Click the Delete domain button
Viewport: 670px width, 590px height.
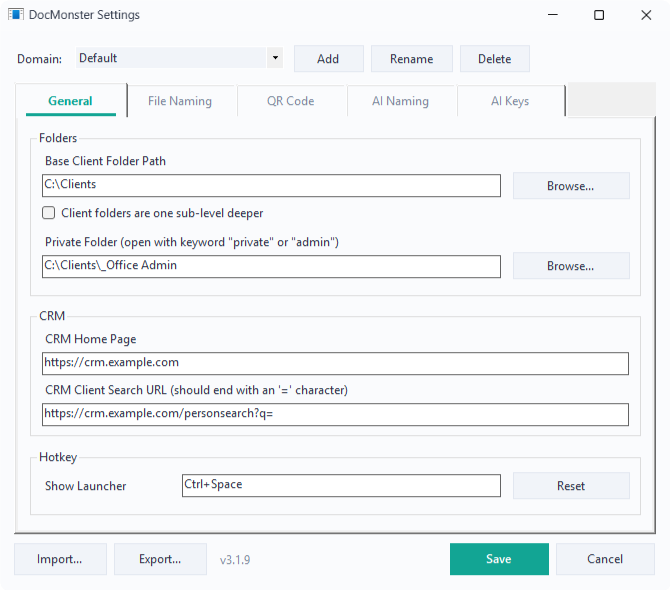pyautogui.click(x=495, y=59)
